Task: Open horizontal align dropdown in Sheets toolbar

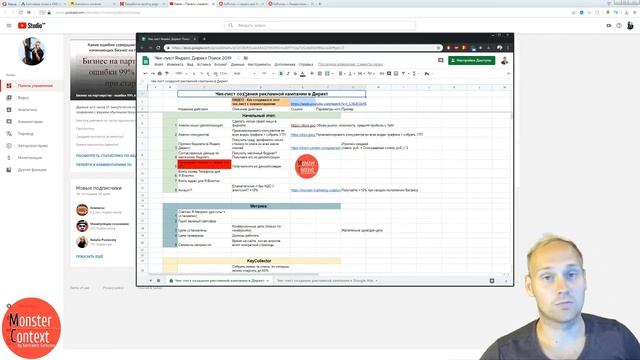Action: 341,73
